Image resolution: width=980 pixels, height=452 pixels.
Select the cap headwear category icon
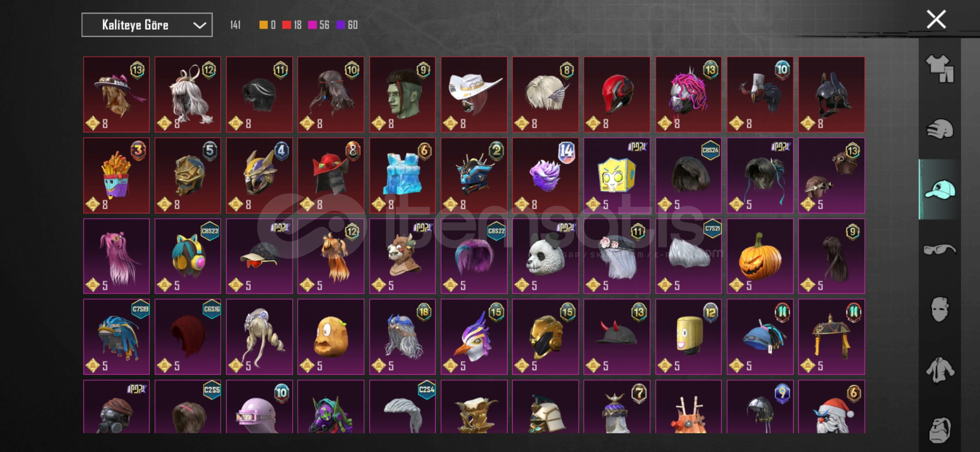click(939, 189)
